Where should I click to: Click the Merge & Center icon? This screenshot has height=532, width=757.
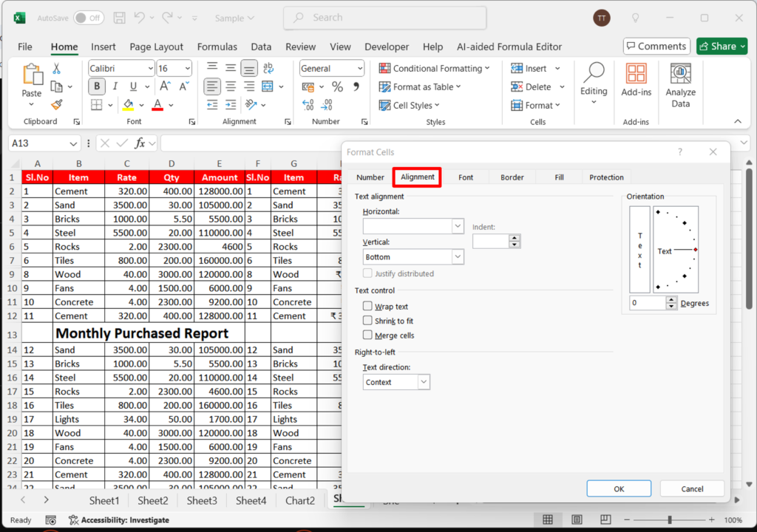point(268,86)
